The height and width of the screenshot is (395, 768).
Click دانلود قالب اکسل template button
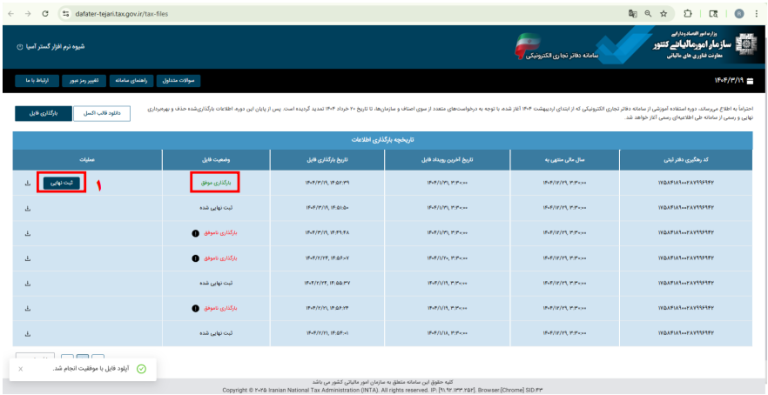pos(102,113)
